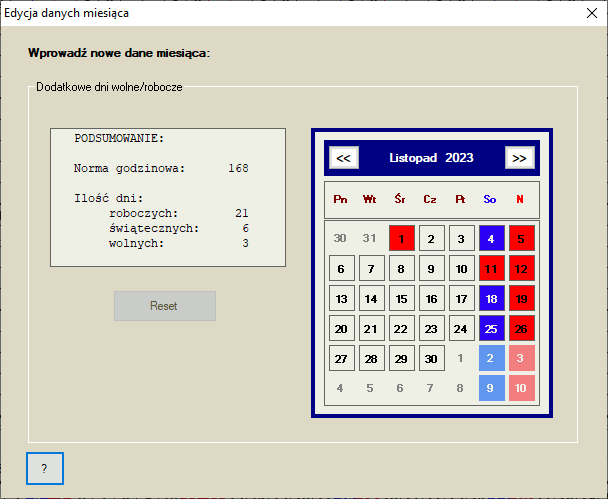Go to previous month with << button
Screen dimensions: 608x499
pyautogui.click(x=343, y=158)
